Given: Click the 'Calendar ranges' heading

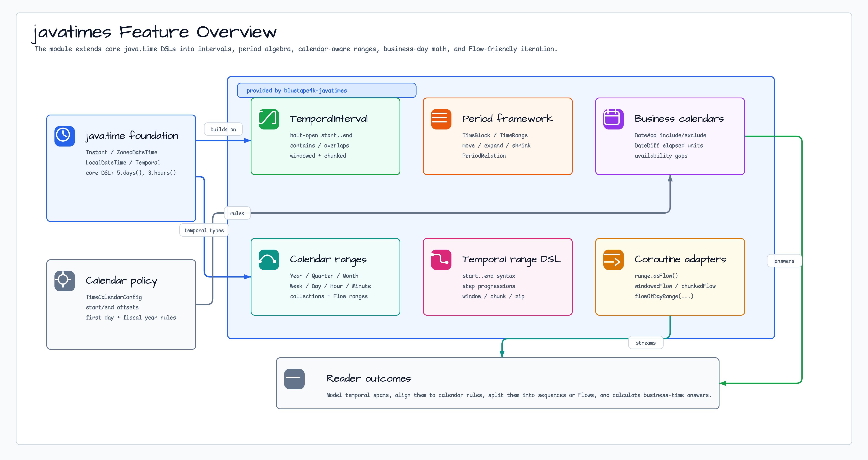Looking at the screenshot, I should (328, 259).
